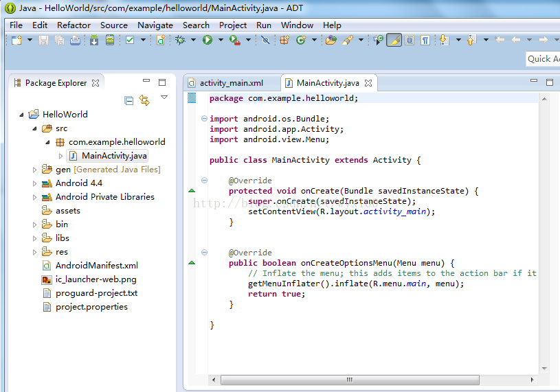The width and height of the screenshot is (560, 392).
Task: Select AndroidManifest.xml in Package Explorer
Action: pyautogui.click(x=89, y=266)
